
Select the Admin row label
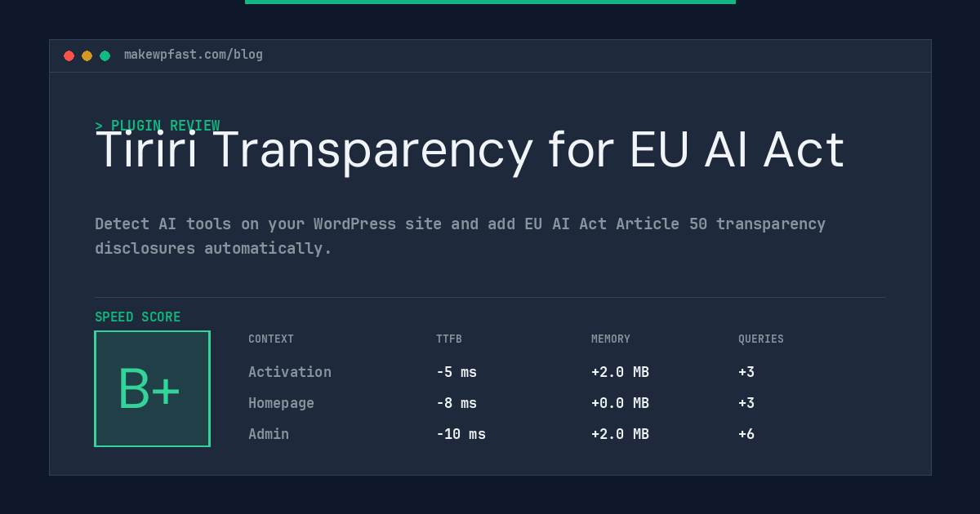(269, 434)
